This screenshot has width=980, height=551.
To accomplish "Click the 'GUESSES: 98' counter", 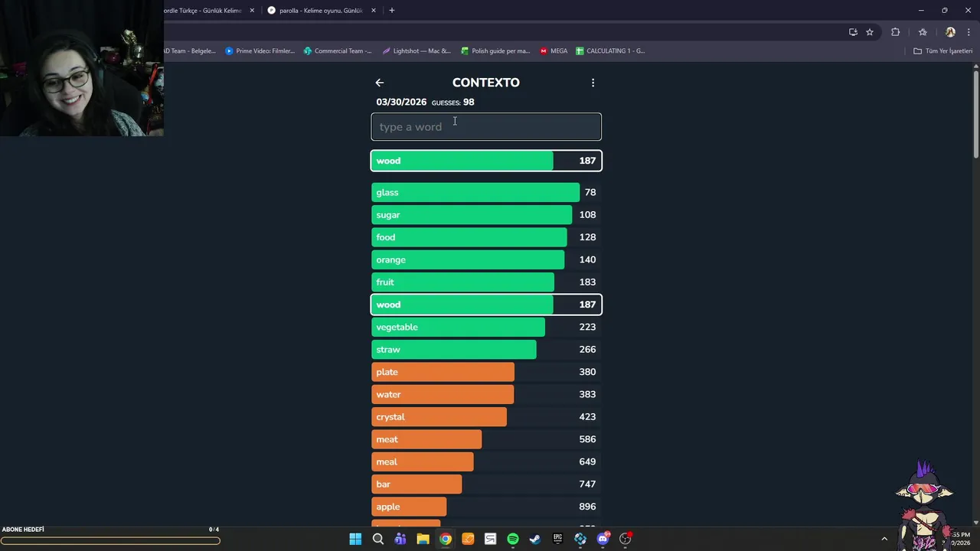I will click(x=453, y=102).
